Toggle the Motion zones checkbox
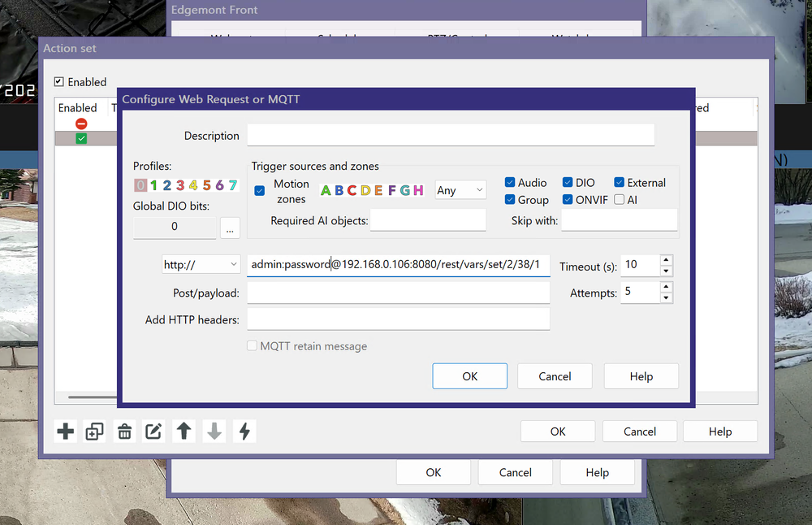Viewport: 812px width, 525px height. [x=260, y=191]
